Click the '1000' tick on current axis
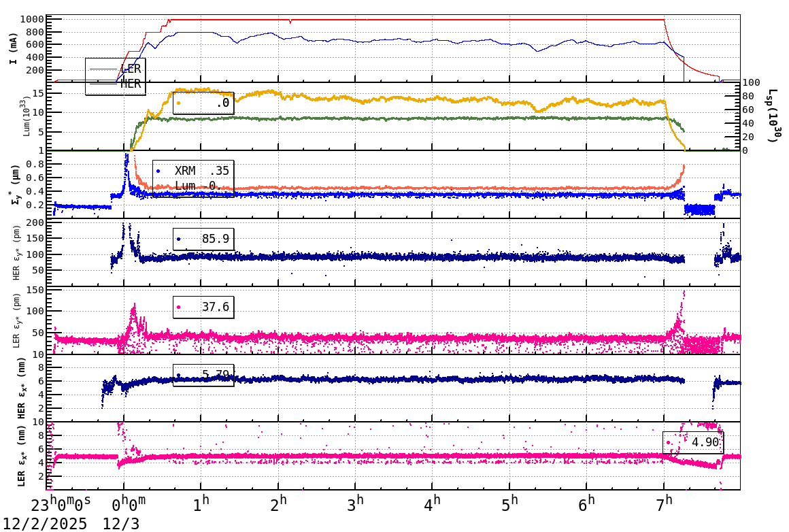 (32, 19)
